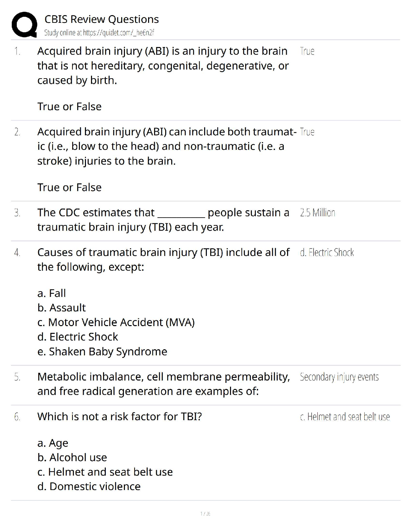Click 'True or False' under question 1
Screen dimensions: 411x532
(x=70, y=106)
